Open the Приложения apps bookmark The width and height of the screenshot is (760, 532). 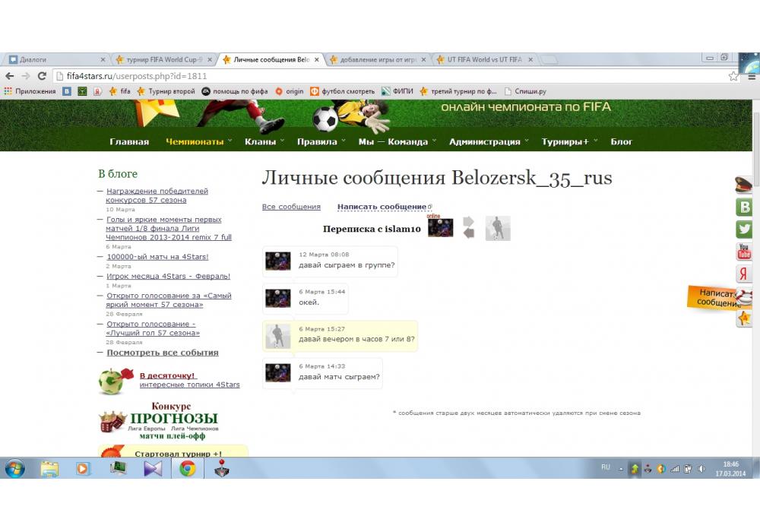(30, 91)
